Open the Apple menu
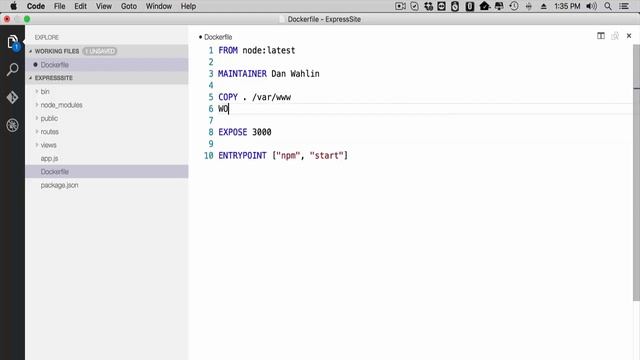 pos(13,6)
